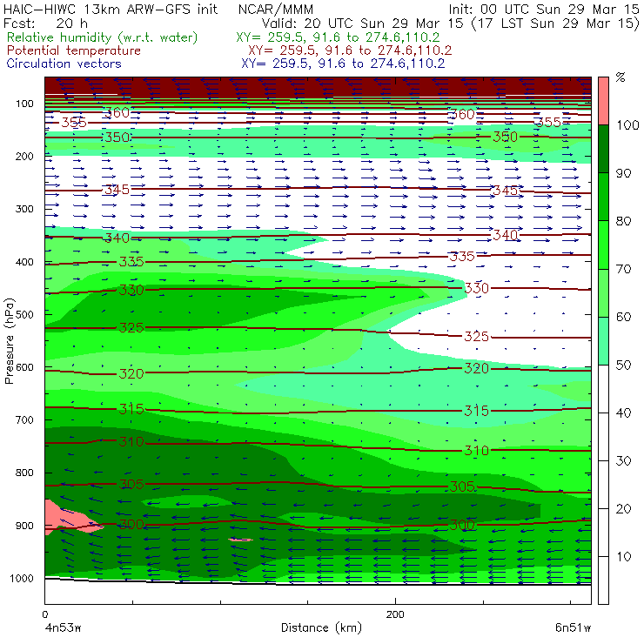Click the colorbar '10' value label
The height and width of the screenshot is (644, 644).
(623, 556)
